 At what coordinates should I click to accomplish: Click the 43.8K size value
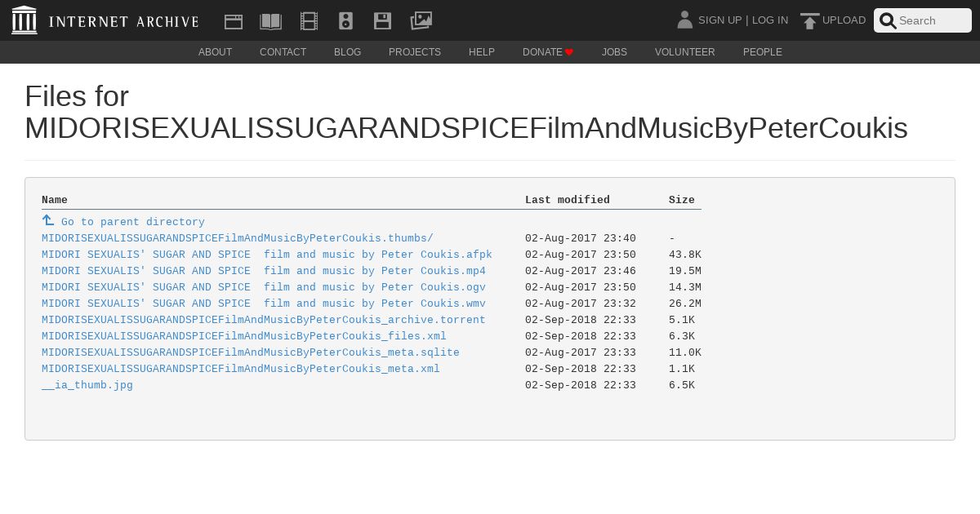click(685, 255)
